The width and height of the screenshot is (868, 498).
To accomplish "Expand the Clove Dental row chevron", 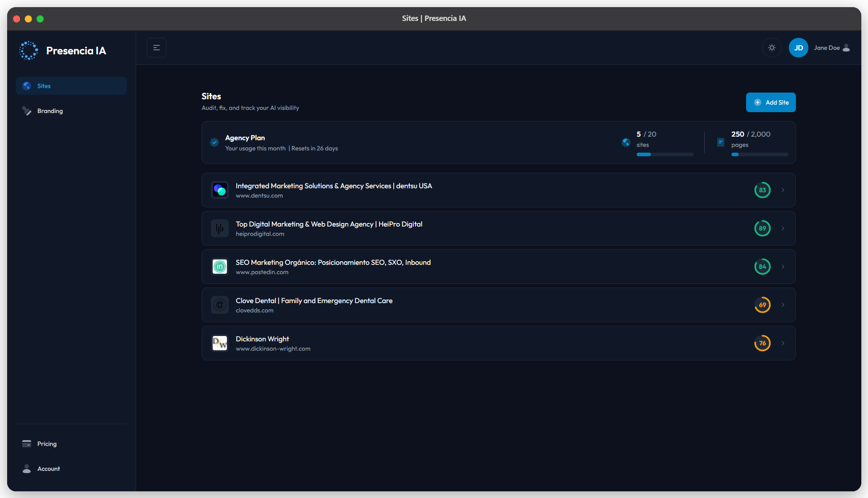I will tap(783, 305).
